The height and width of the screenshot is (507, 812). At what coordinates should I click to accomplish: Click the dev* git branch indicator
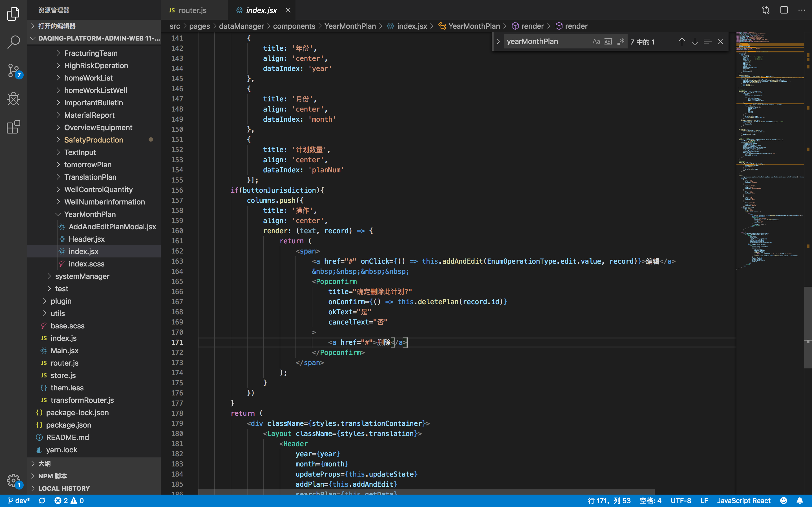pos(19,501)
